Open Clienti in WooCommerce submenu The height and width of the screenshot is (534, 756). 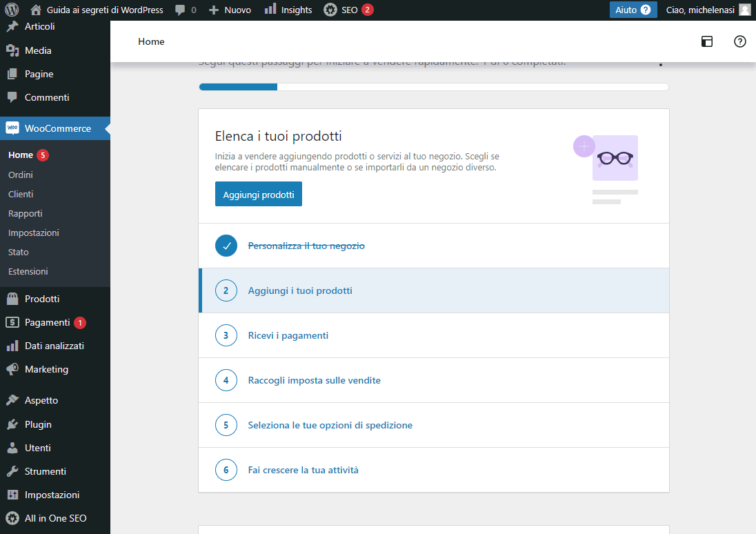21,194
